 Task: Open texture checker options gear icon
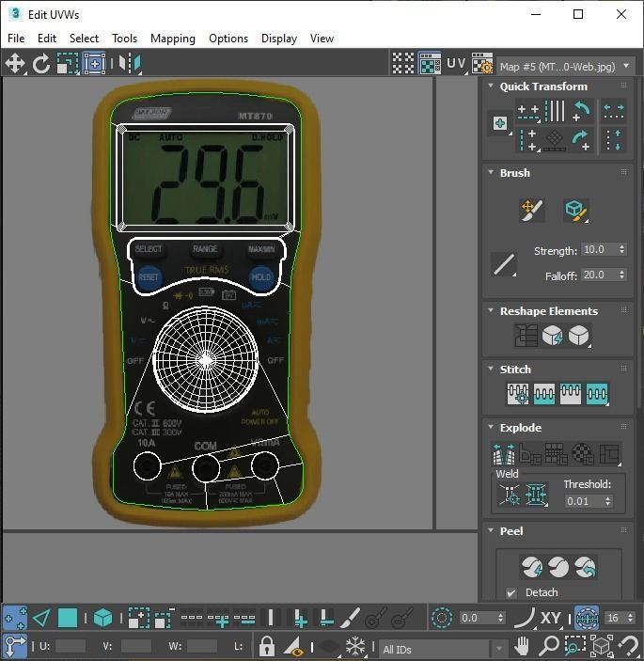tap(482, 63)
